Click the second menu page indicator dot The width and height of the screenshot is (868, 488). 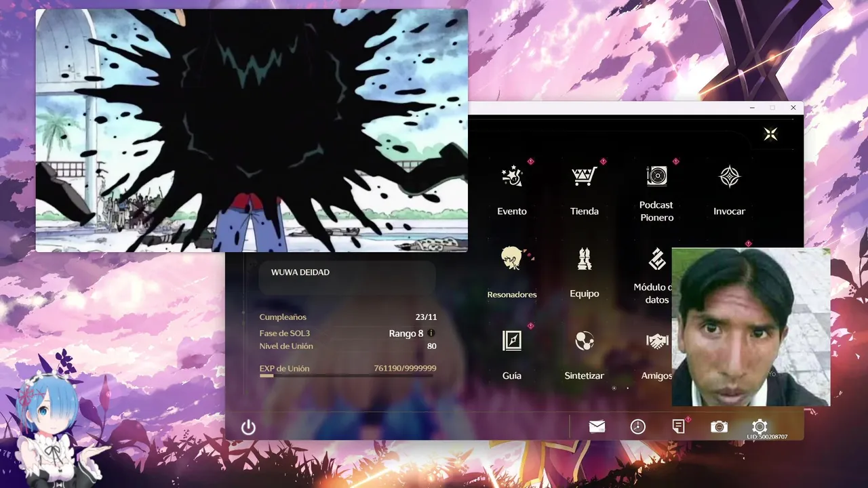tap(627, 388)
